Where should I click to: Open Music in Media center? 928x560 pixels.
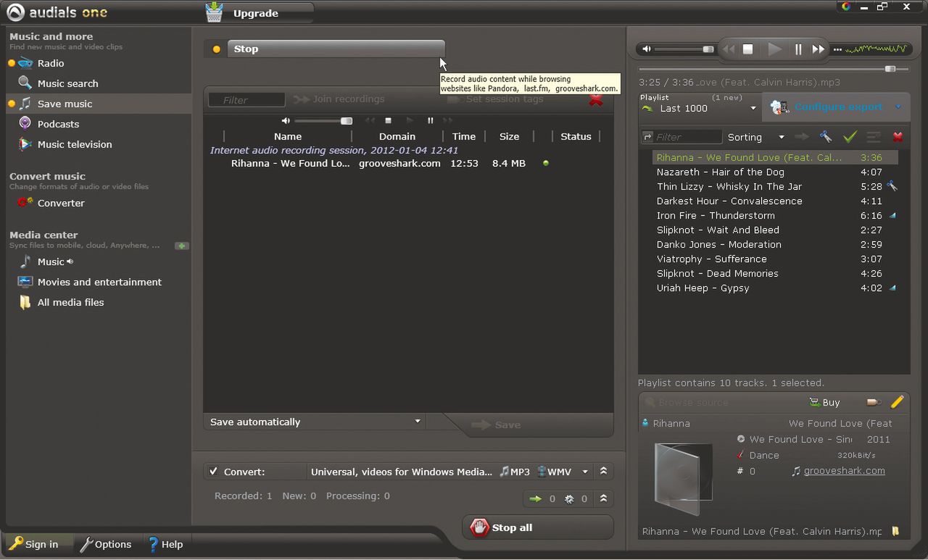click(x=51, y=262)
